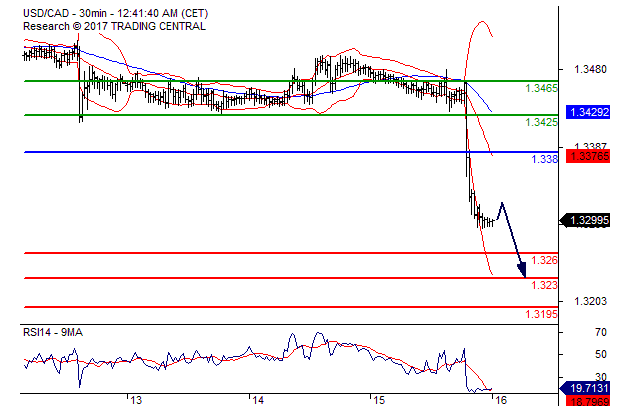The width and height of the screenshot is (620, 413).
Task: Click the red 1.323 support label
Action: (x=544, y=285)
